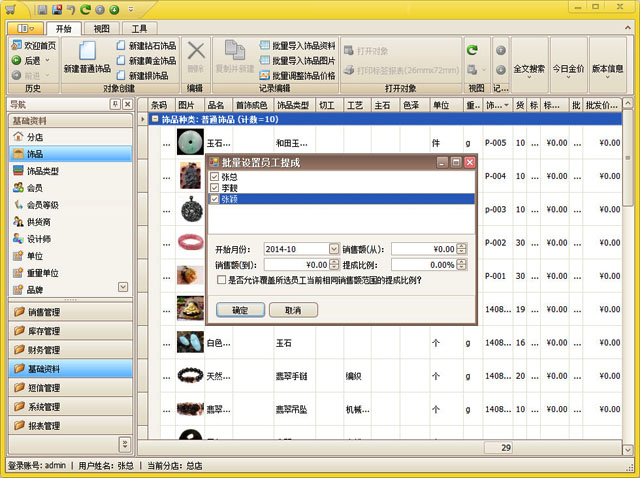The image size is (640, 478).
Task: Click the jade disc thumbnail for P-005
Action: pos(190,142)
